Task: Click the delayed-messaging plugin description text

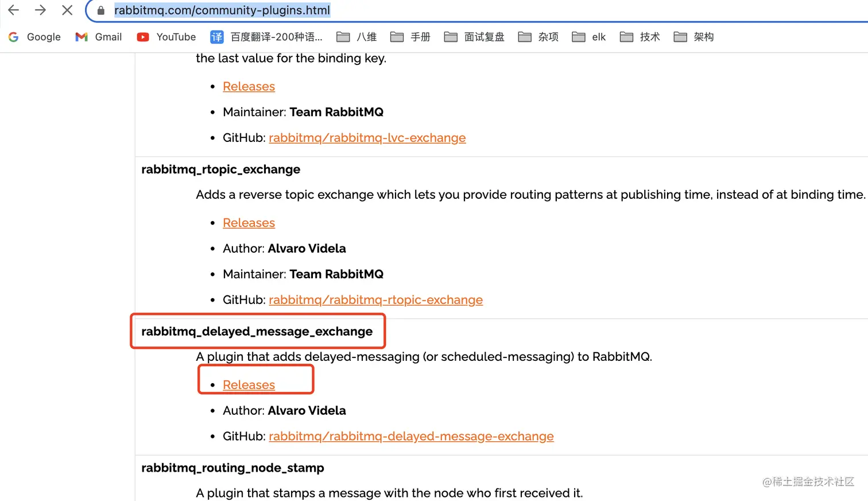Action: (x=424, y=357)
